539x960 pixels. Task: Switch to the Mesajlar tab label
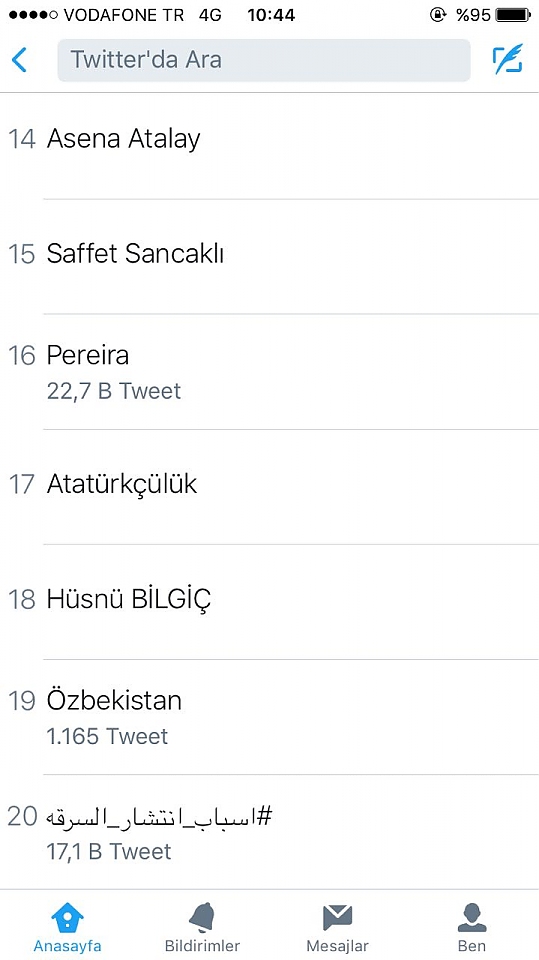pos(337,946)
